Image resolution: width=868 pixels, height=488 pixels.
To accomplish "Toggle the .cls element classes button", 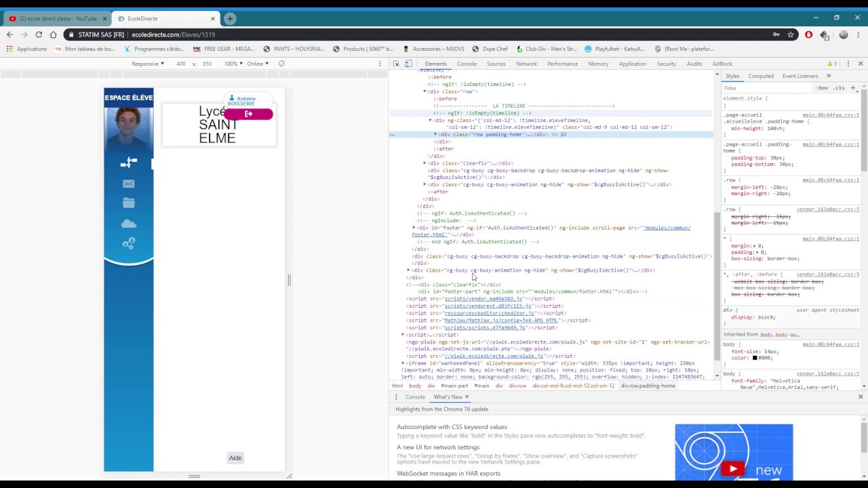I will click(x=839, y=88).
